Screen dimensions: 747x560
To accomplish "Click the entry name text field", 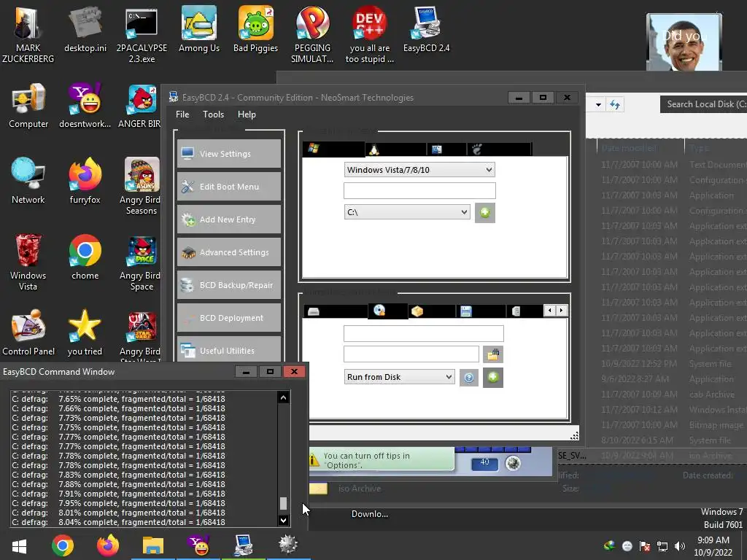I will [x=419, y=190].
